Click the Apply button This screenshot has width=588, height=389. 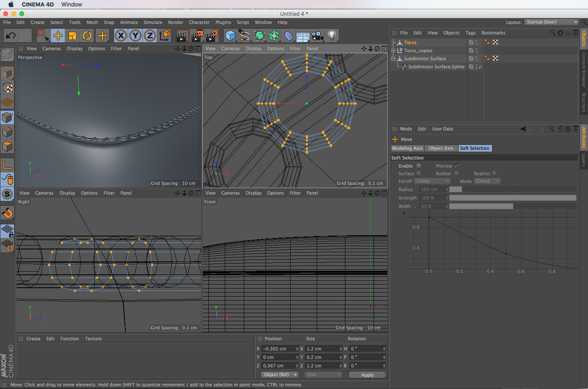point(367,375)
